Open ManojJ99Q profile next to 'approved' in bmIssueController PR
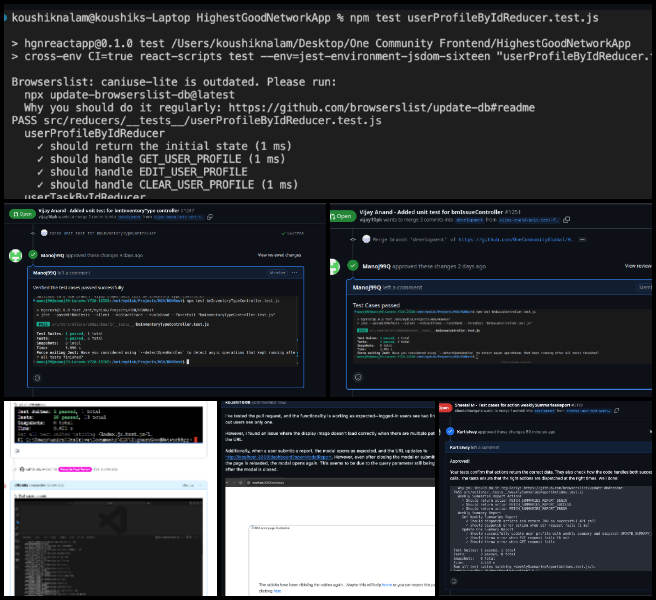 pos(376,266)
